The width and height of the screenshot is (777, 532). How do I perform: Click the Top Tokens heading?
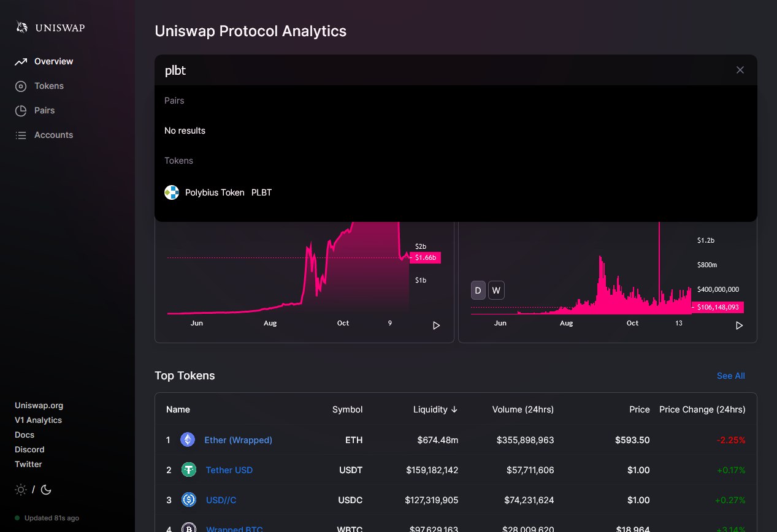point(185,376)
